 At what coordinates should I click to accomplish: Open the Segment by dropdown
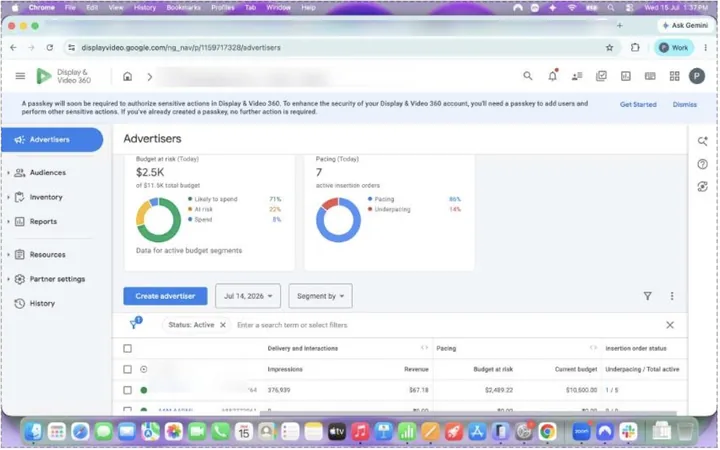321,296
